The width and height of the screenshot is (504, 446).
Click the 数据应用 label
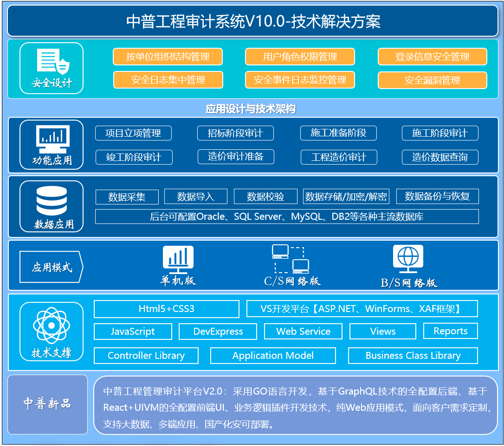[x=54, y=224]
